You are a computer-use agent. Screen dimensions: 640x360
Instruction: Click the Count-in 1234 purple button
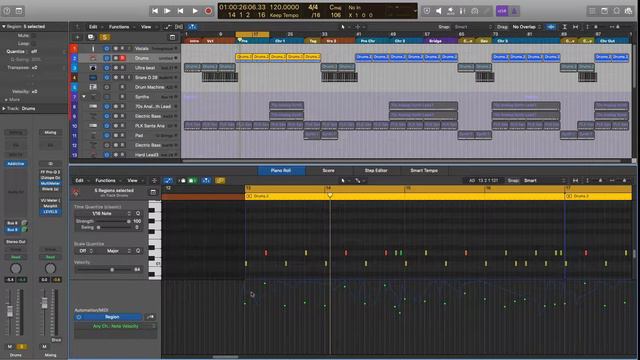coord(502,11)
